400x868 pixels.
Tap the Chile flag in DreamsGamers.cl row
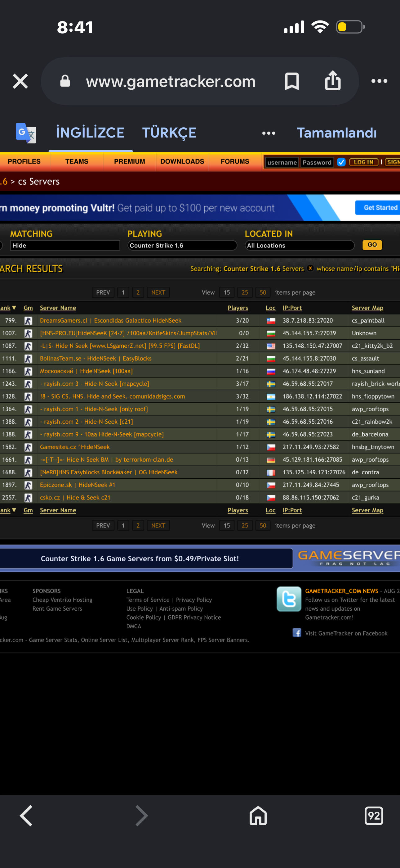(271, 321)
